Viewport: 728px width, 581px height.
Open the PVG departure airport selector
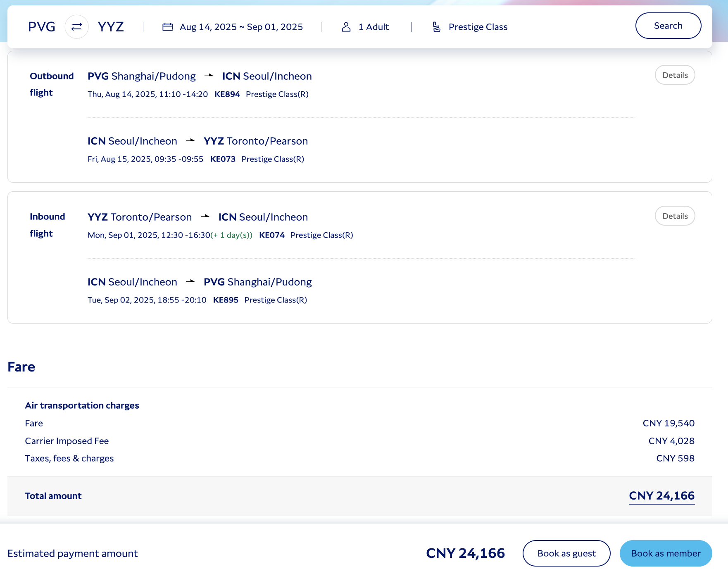pyautogui.click(x=41, y=27)
